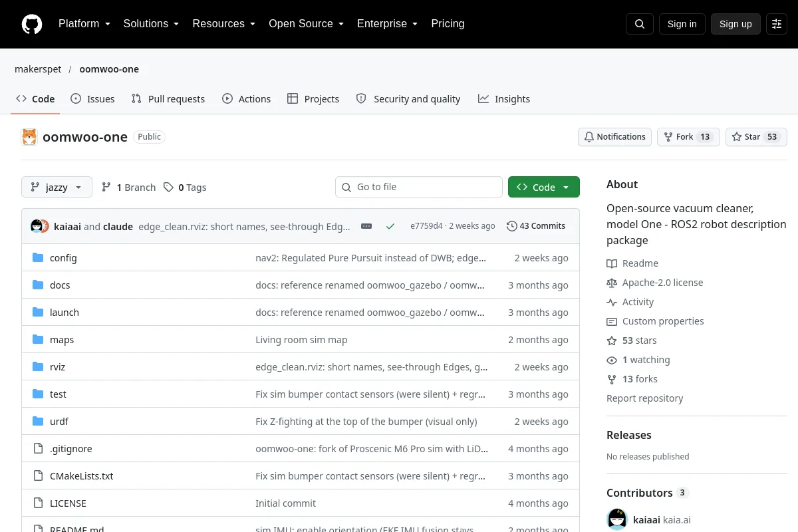Click the kaiaai commit author avatar
This screenshot has width=798, height=532.
pos(37,226)
